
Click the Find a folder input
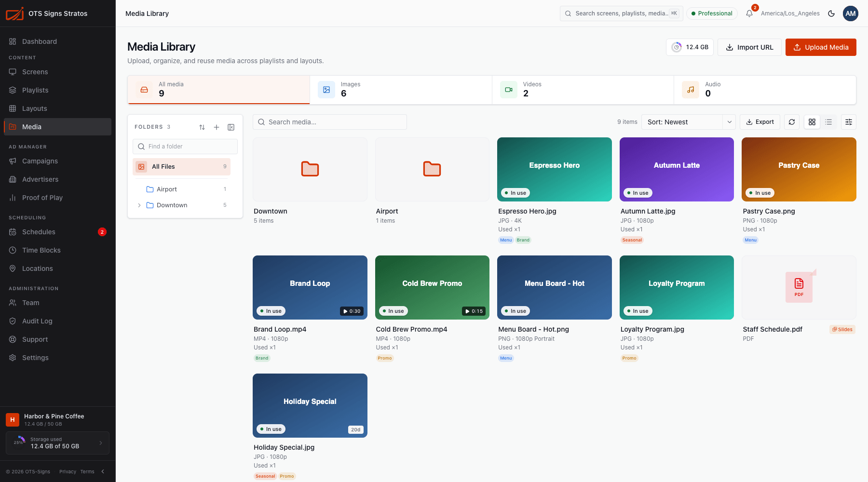click(x=185, y=147)
